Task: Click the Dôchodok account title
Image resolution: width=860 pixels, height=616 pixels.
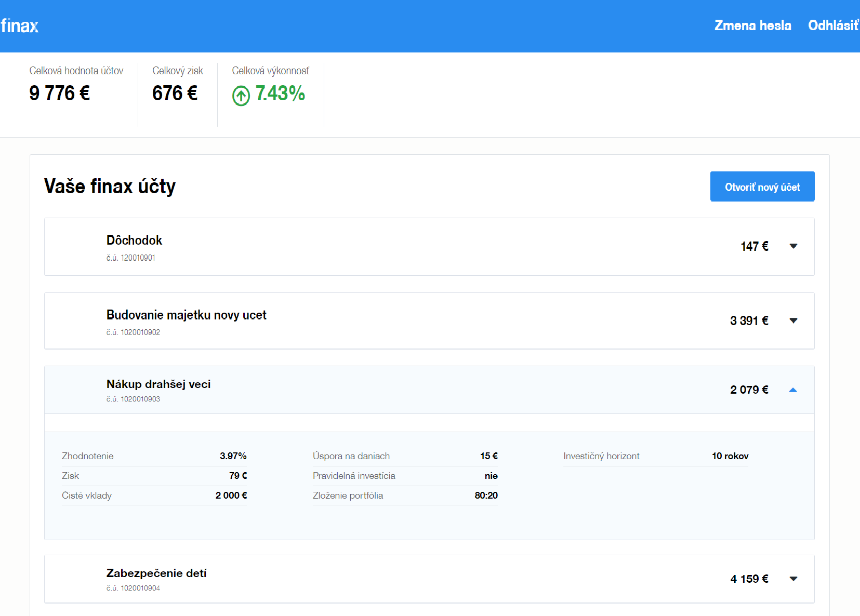Action: 134,240
